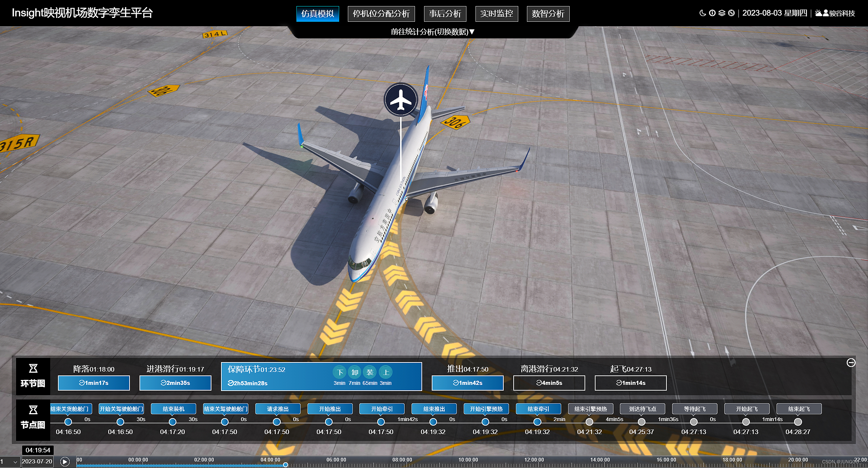The image size is (868, 468).
Task: Select the 下 deboarding circle icon
Action: [340, 372]
